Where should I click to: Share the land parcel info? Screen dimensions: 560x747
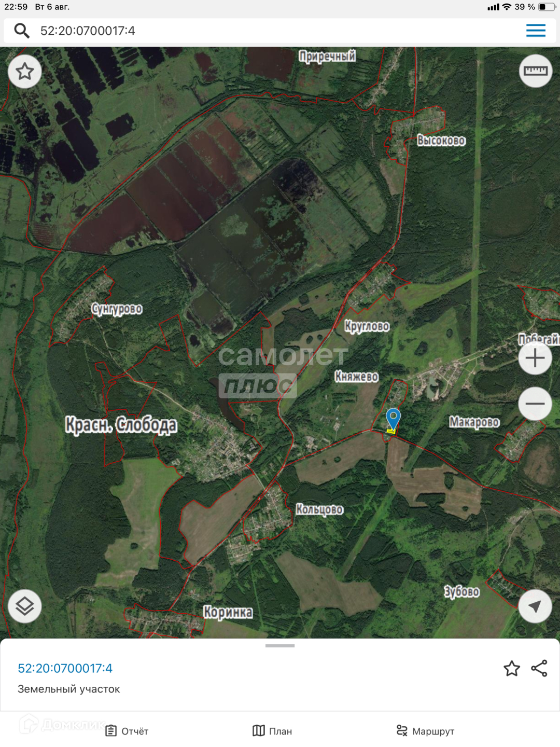point(539,669)
